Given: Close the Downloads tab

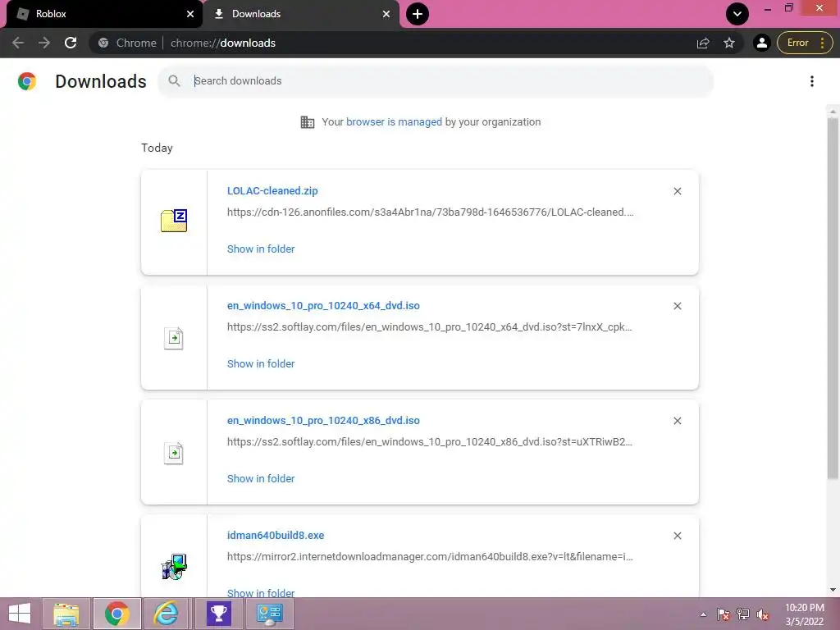Looking at the screenshot, I should (386, 14).
